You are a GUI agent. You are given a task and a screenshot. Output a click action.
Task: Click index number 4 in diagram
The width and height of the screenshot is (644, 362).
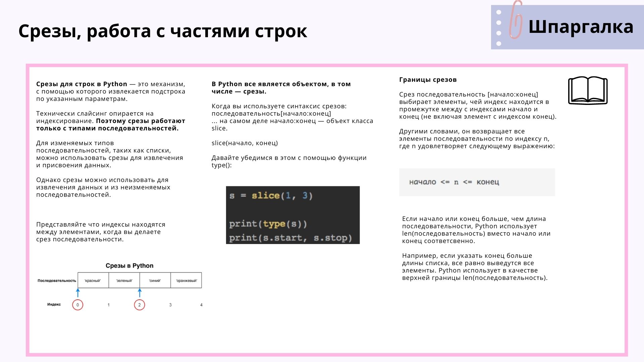point(201,305)
